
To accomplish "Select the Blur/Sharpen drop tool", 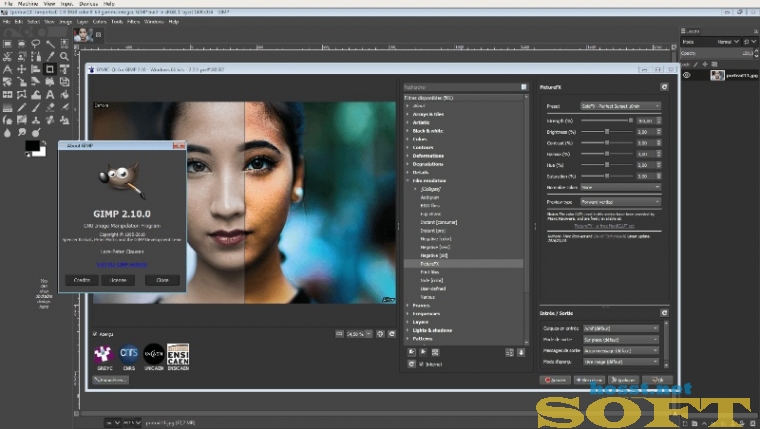I will click(7, 132).
